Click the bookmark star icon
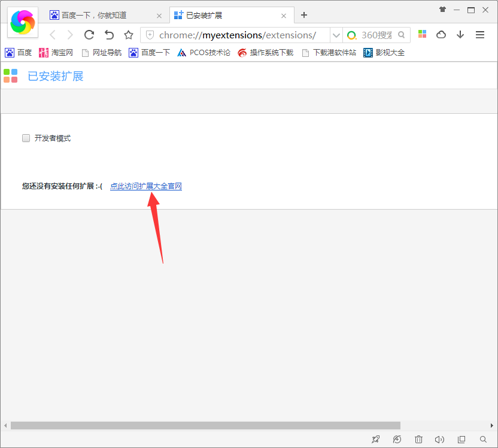The width and height of the screenshot is (498, 448). (x=128, y=35)
